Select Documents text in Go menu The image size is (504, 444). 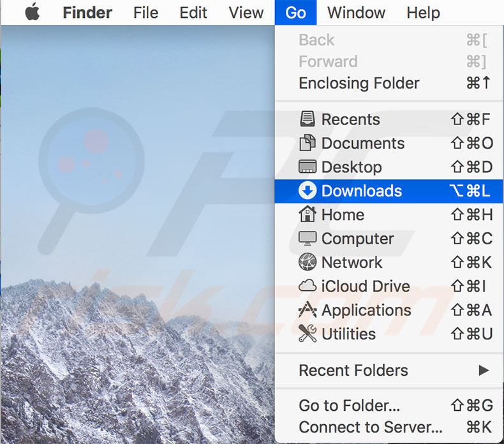click(x=363, y=143)
